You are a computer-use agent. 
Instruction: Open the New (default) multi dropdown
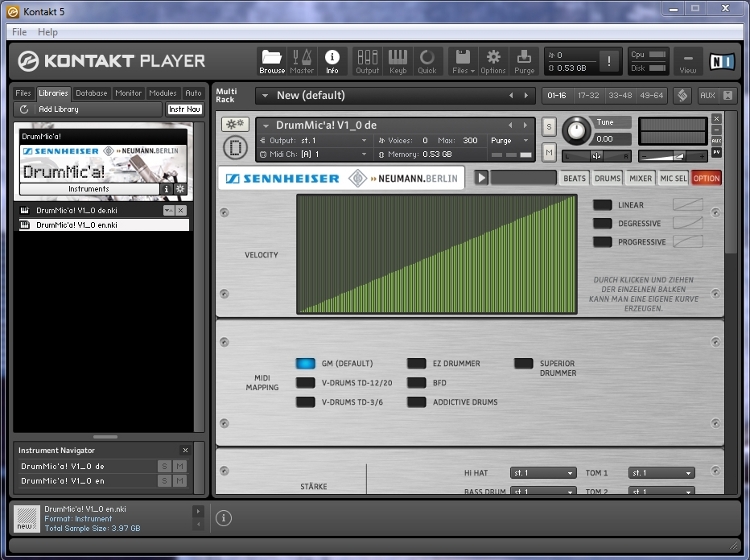tap(265, 95)
